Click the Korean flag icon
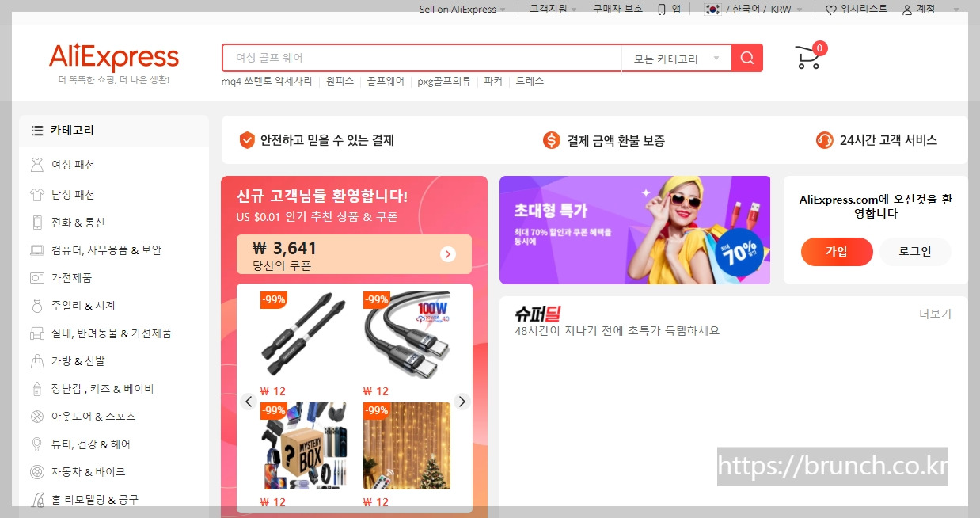Screen dimensions: 980x518 click(x=713, y=10)
